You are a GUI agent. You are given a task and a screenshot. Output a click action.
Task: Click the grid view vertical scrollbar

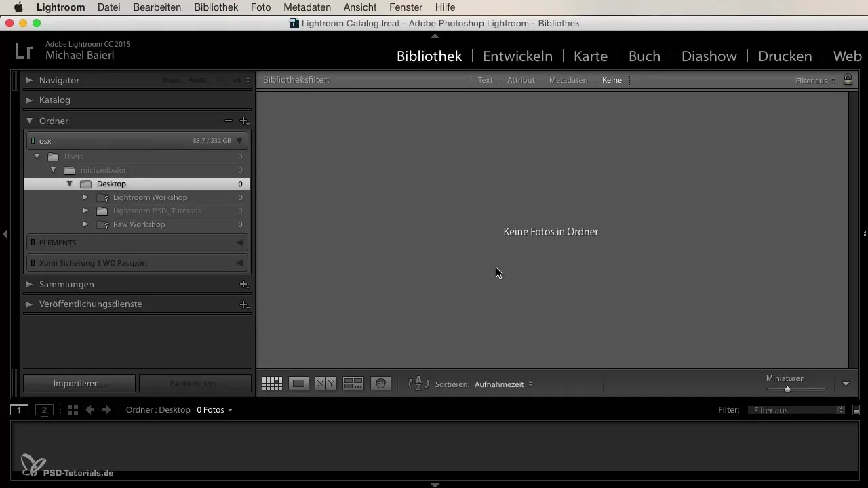[854, 230]
